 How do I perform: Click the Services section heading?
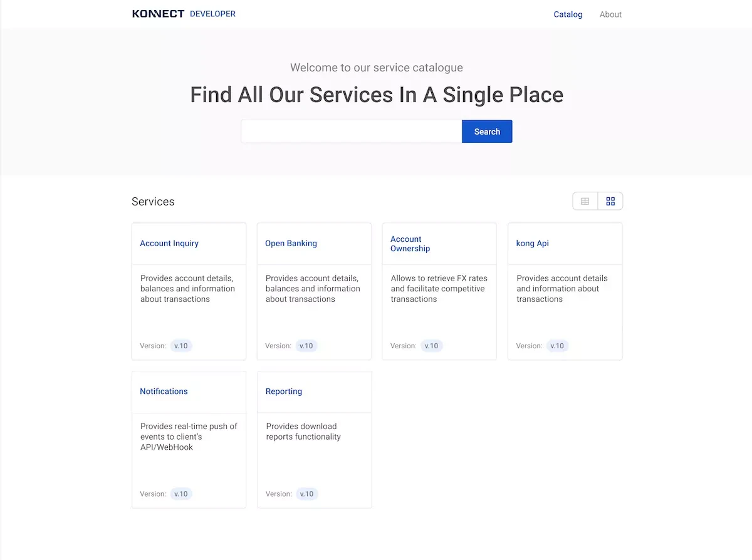(x=152, y=201)
